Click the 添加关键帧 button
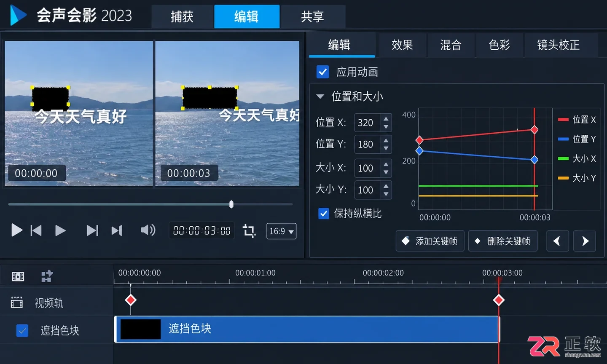607x364 pixels. [x=430, y=241]
